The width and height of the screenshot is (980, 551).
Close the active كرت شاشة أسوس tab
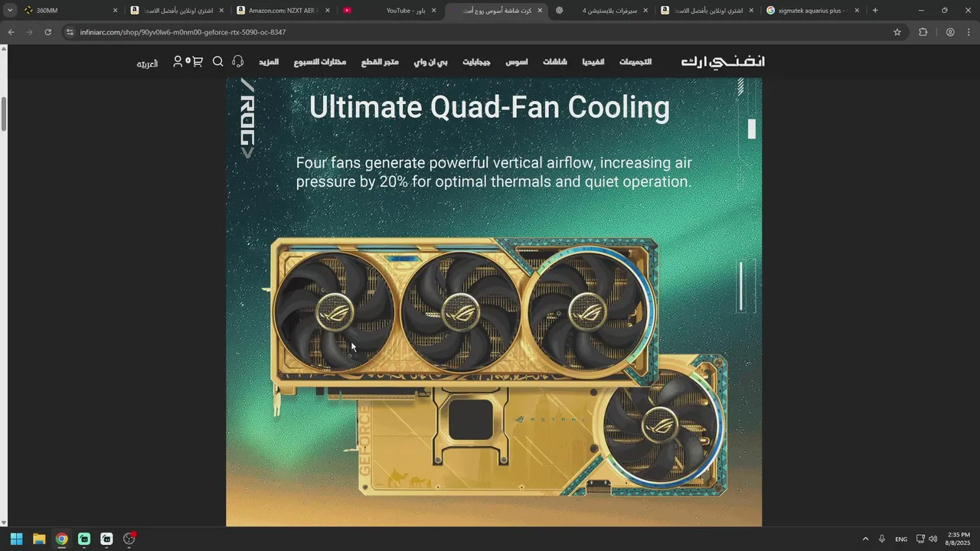[540, 11]
